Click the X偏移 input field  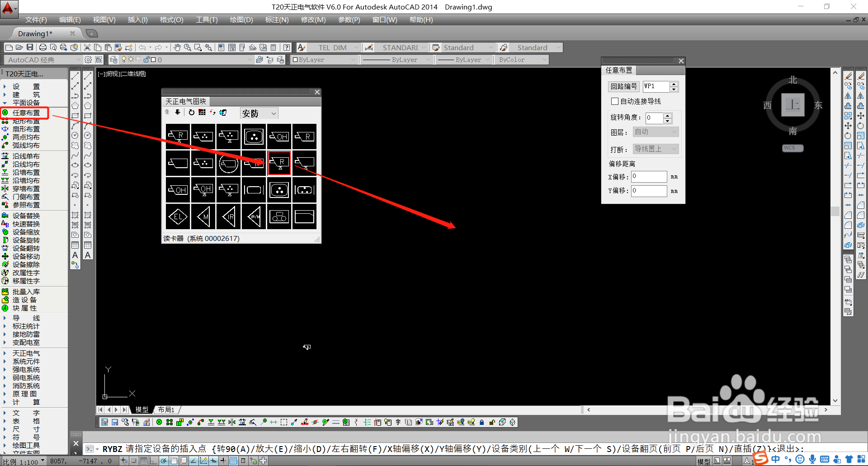click(x=649, y=177)
